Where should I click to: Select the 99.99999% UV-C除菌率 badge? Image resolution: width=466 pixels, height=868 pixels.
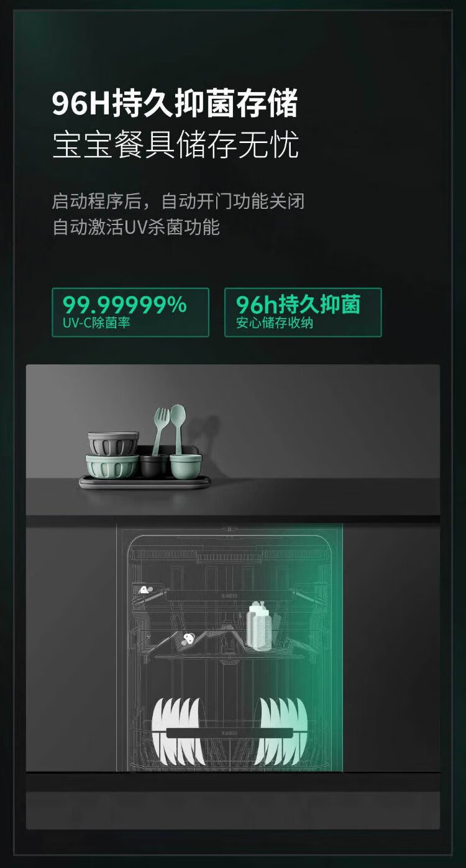coord(130,313)
